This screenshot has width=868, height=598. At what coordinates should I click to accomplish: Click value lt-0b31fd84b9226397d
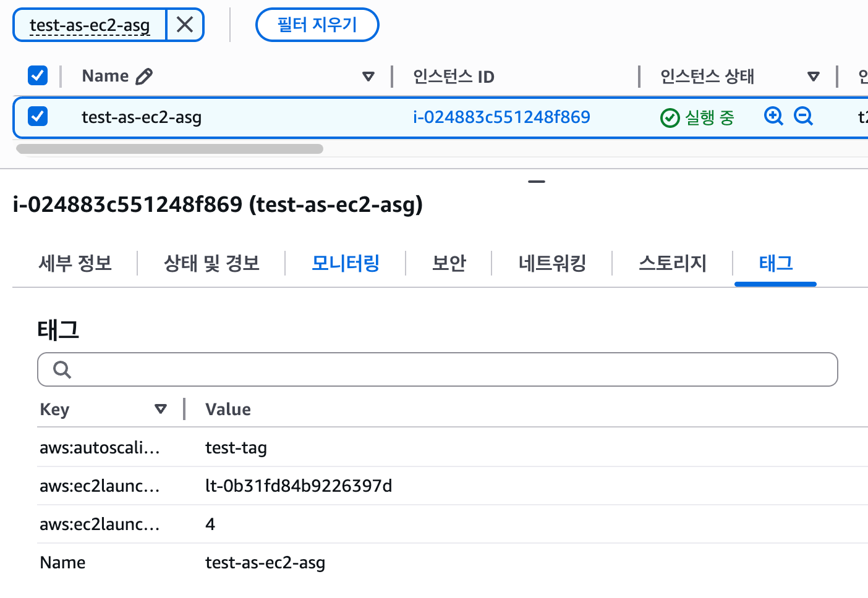pyautogui.click(x=299, y=486)
